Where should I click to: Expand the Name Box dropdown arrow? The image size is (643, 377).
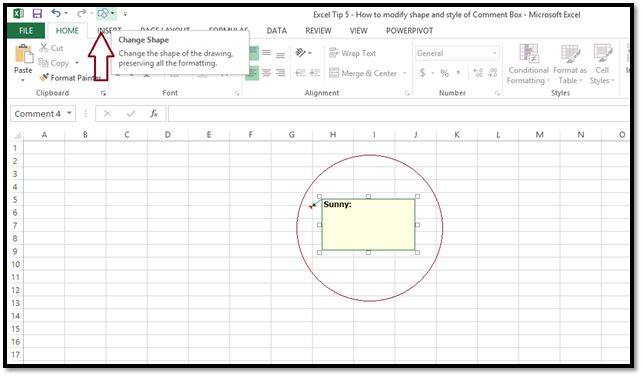tap(70, 113)
